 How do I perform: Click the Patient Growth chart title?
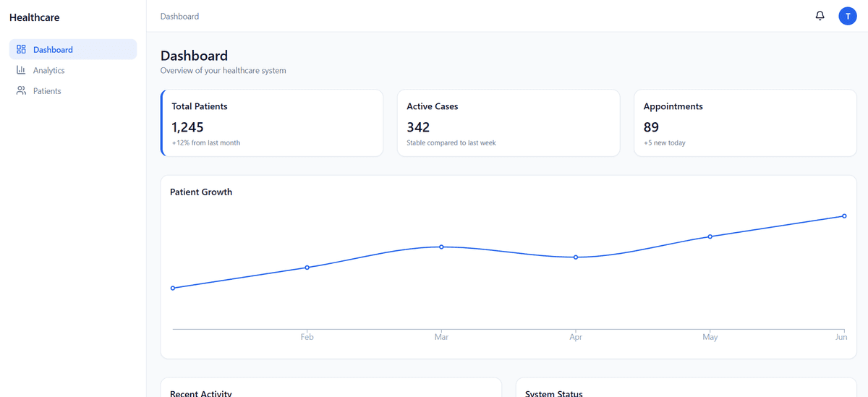coord(201,192)
